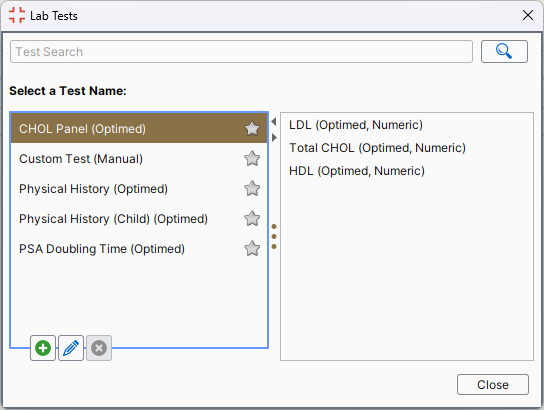Toggle star on PSA Doubling Time
The image size is (544, 410).
[x=252, y=248]
